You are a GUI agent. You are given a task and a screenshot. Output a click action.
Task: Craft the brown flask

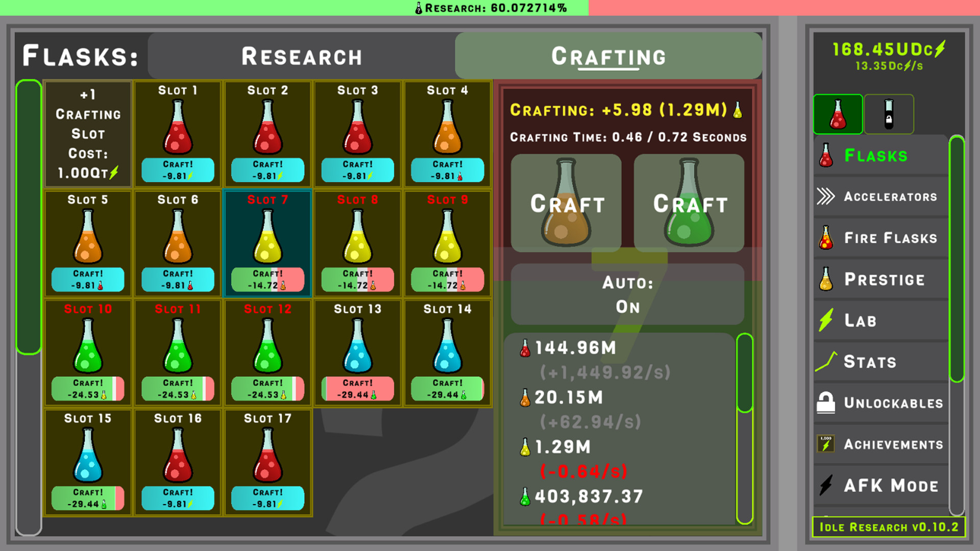[x=566, y=203]
